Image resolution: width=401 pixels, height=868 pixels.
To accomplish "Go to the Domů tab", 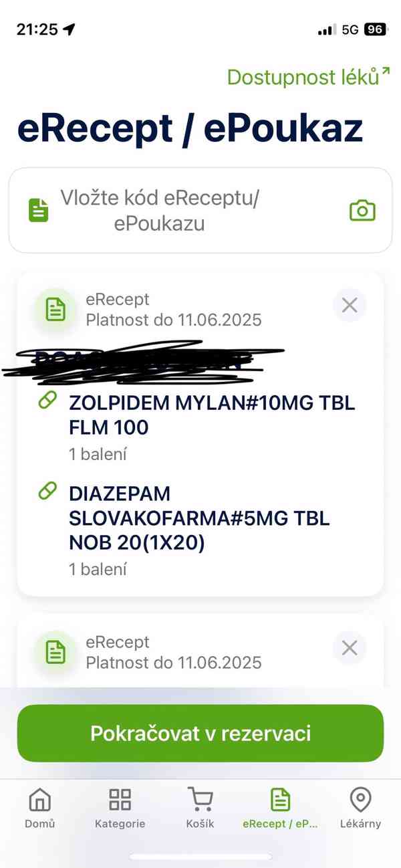I will [40, 808].
